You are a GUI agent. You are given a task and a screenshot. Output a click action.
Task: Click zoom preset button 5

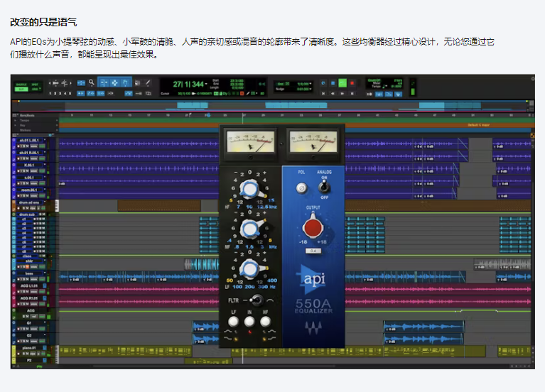point(70,94)
